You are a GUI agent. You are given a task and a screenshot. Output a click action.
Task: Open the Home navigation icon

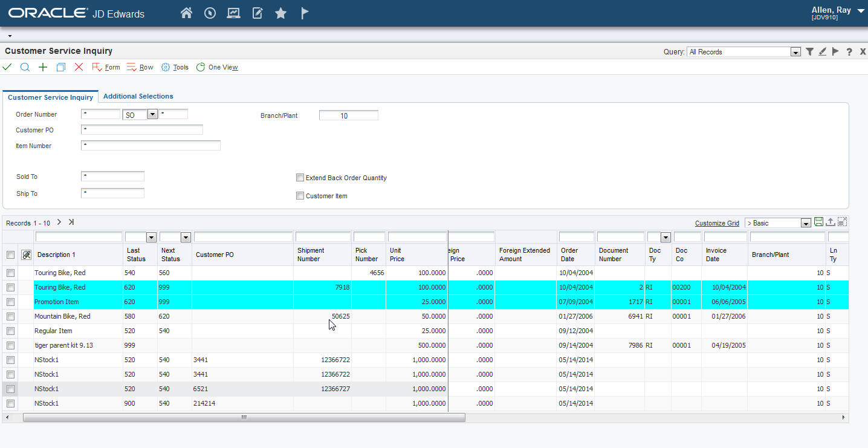click(x=186, y=12)
